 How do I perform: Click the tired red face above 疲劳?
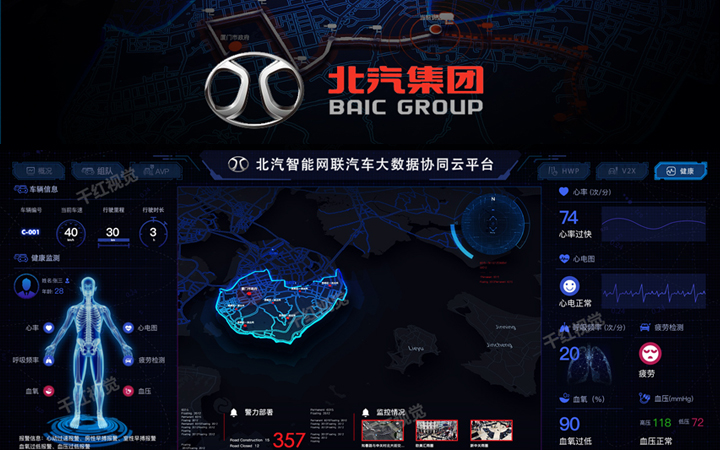(x=650, y=354)
